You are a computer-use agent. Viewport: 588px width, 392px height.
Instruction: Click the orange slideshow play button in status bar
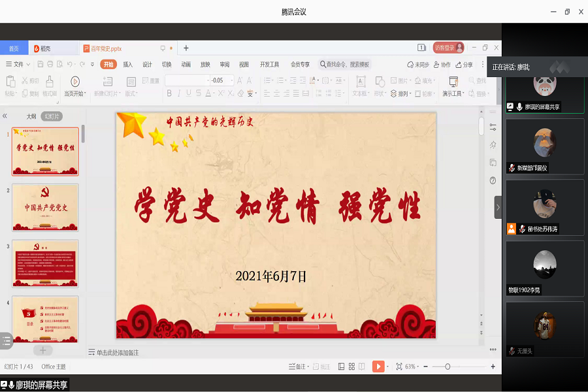tap(378, 367)
